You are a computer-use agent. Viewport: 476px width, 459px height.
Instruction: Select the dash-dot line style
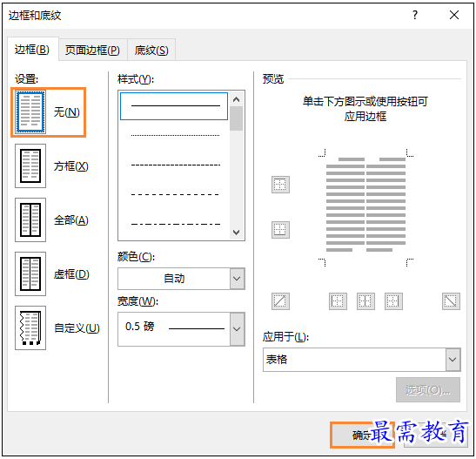pos(175,224)
